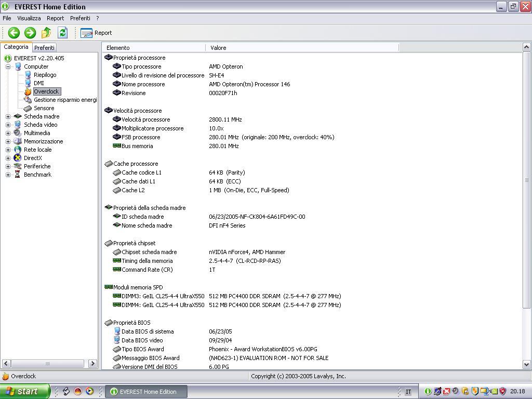Go back with the green left arrow
This screenshot has width=532, height=399.
(14, 33)
